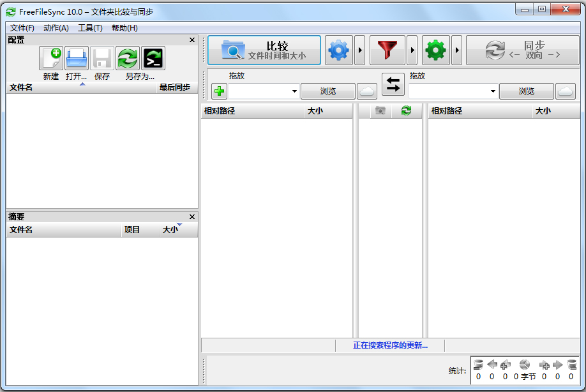Create a new configuration with 新建
586x392 pixels.
click(x=51, y=58)
